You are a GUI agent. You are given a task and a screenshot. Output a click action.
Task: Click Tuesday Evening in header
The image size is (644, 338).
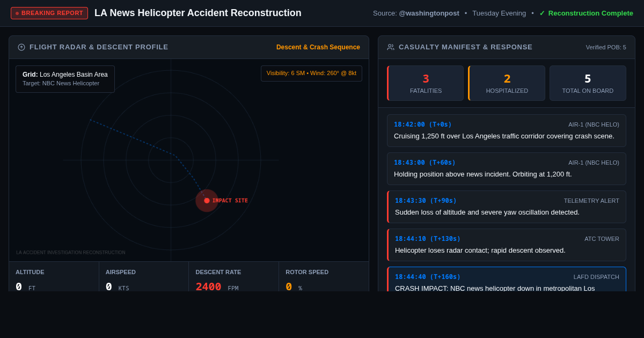[x=499, y=13]
